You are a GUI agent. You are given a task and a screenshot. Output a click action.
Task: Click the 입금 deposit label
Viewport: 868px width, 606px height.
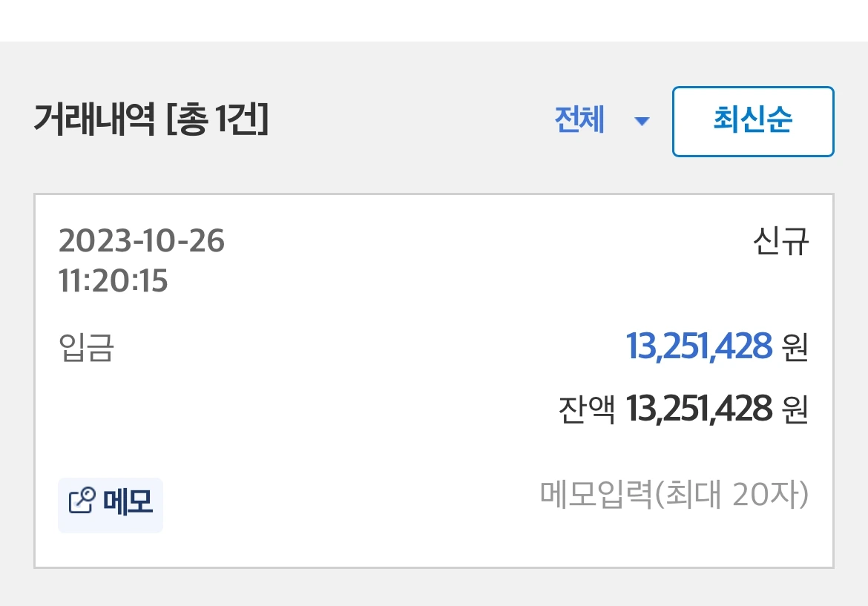click(86, 348)
